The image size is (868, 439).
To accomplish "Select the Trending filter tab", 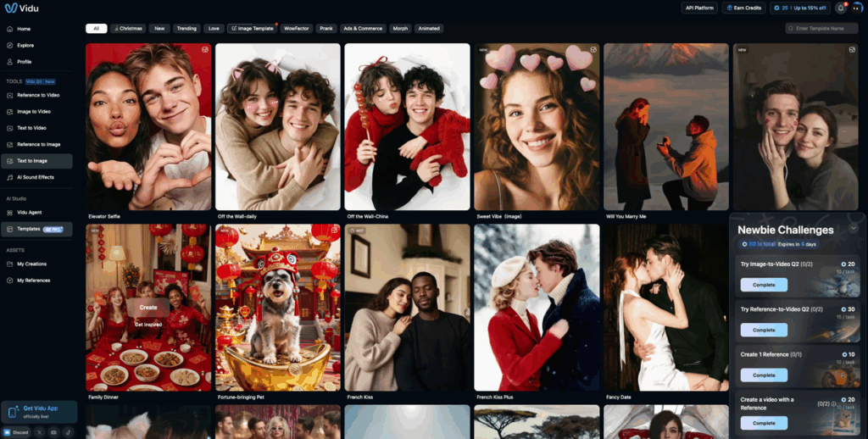I will [186, 28].
